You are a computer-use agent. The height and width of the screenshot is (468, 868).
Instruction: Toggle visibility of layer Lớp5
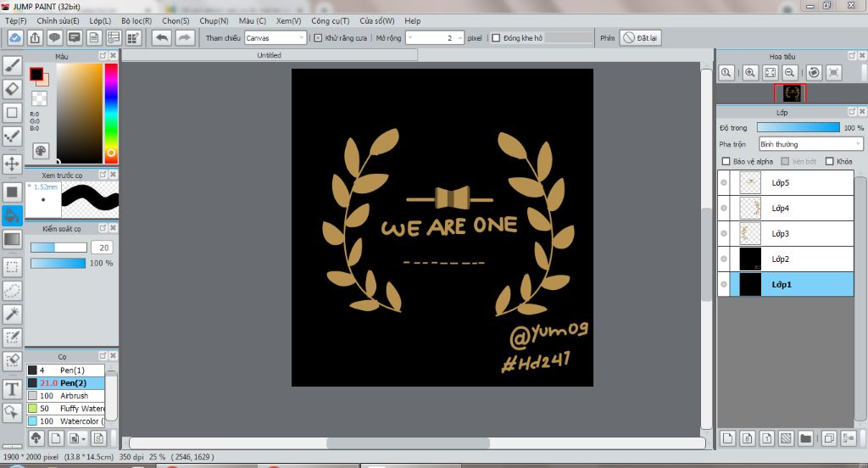pyautogui.click(x=724, y=183)
